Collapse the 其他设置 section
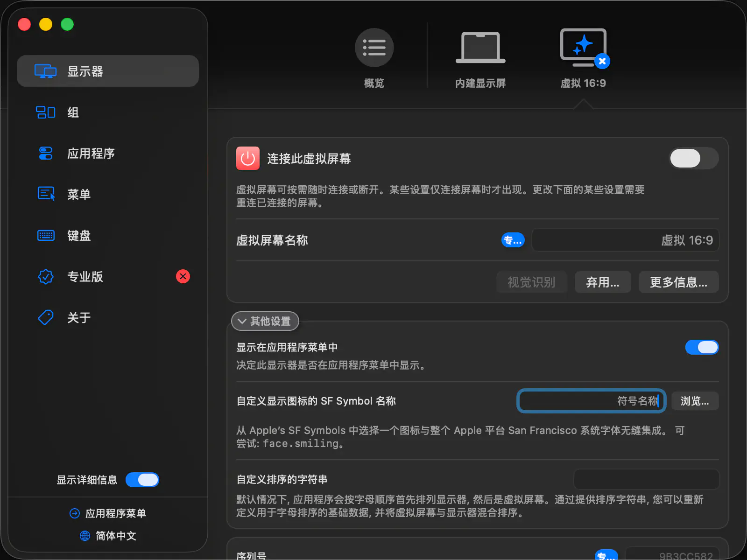747x560 pixels. pyautogui.click(x=265, y=321)
